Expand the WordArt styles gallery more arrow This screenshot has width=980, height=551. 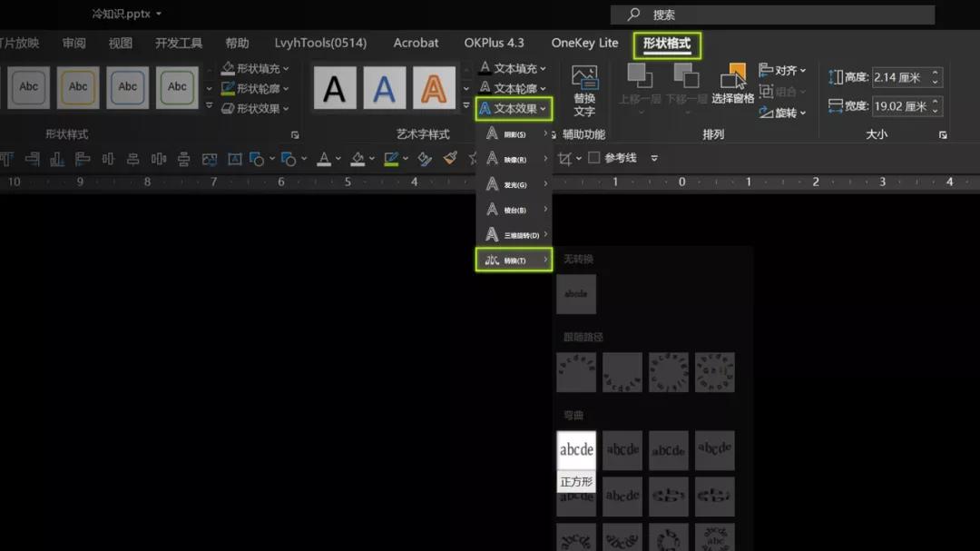point(466,105)
